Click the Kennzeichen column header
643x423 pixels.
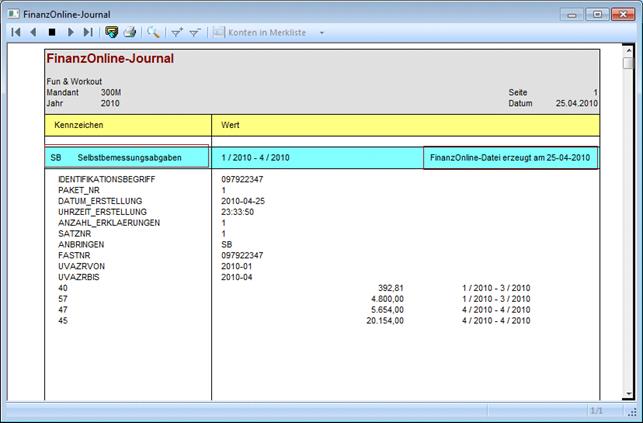(x=126, y=125)
